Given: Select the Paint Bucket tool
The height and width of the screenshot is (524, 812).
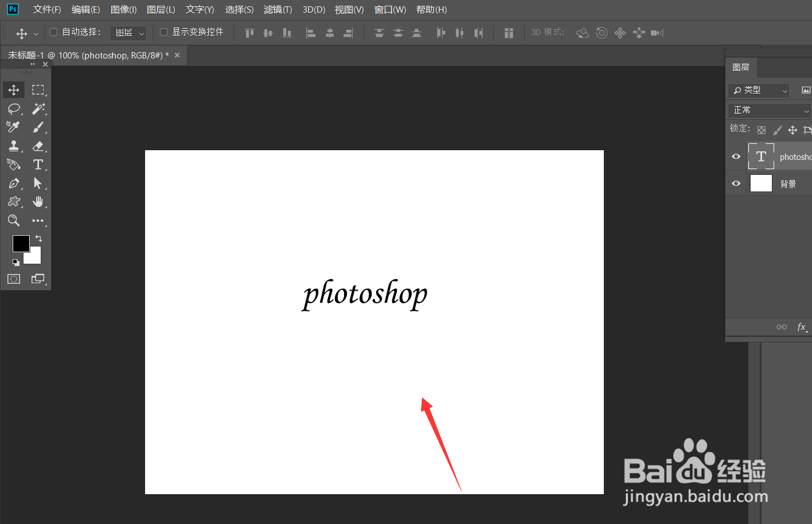Looking at the screenshot, I should (14, 165).
